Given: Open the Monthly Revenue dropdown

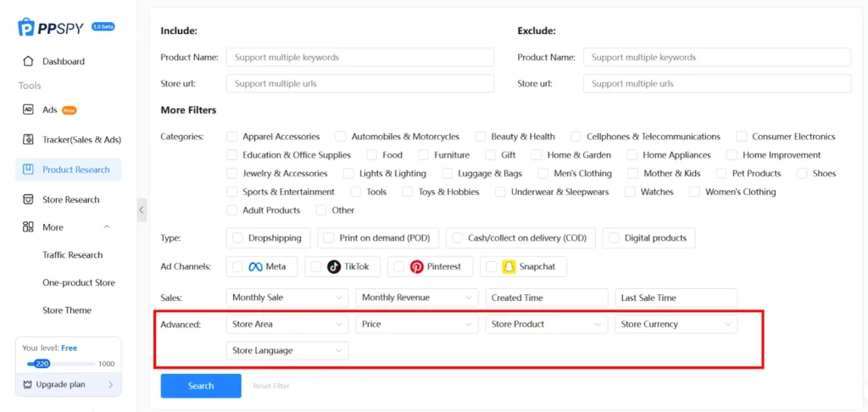Looking at the screenshot, I should 417,298.
